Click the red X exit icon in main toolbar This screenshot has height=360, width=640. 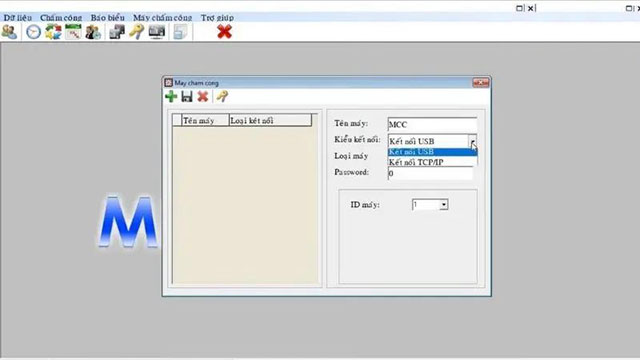click(x=224, y=32)
